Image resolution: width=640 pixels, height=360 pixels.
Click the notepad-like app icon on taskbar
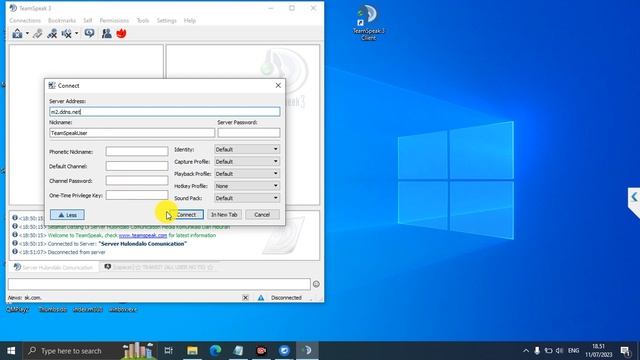(238, 351)
